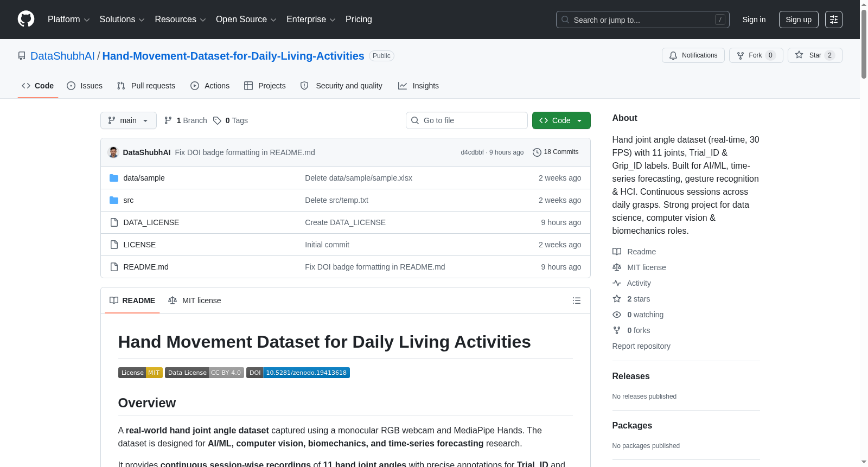
Task: Open the DataShubhAI owner profile link
Action: (x=62, y=56)
